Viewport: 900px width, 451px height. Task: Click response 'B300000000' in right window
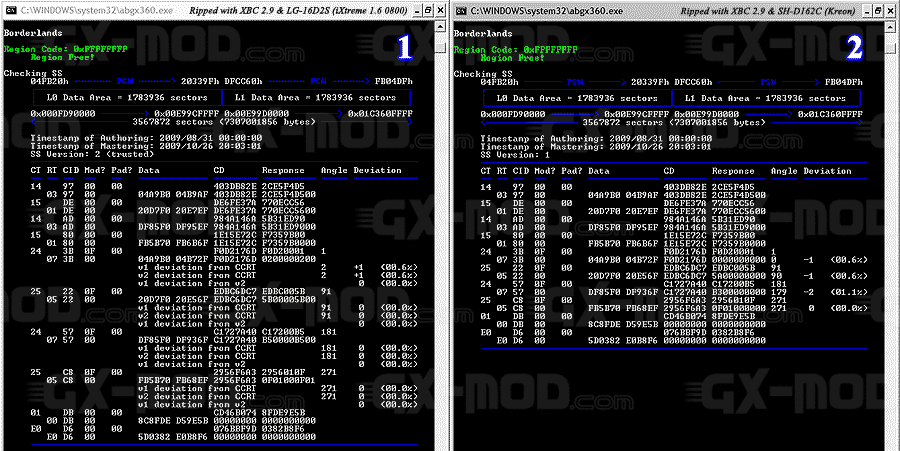point(739,292)
